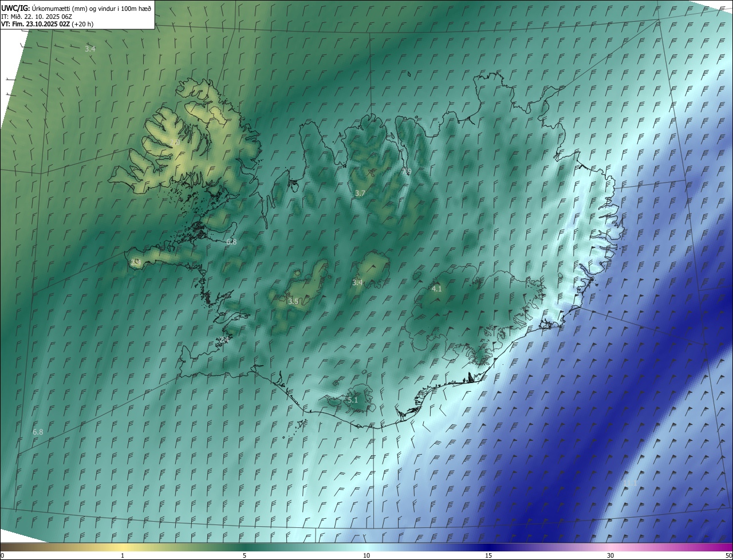The image size is (733, 560).
Task: Click the '0' tick label on the colorbar
Action: pyautogui.click(x=2, y=555)
